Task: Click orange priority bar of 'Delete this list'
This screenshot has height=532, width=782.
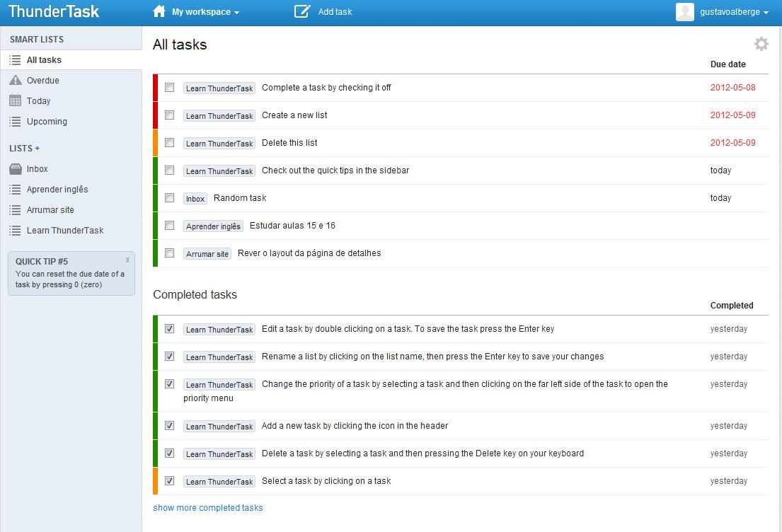Action: [155, 143]
